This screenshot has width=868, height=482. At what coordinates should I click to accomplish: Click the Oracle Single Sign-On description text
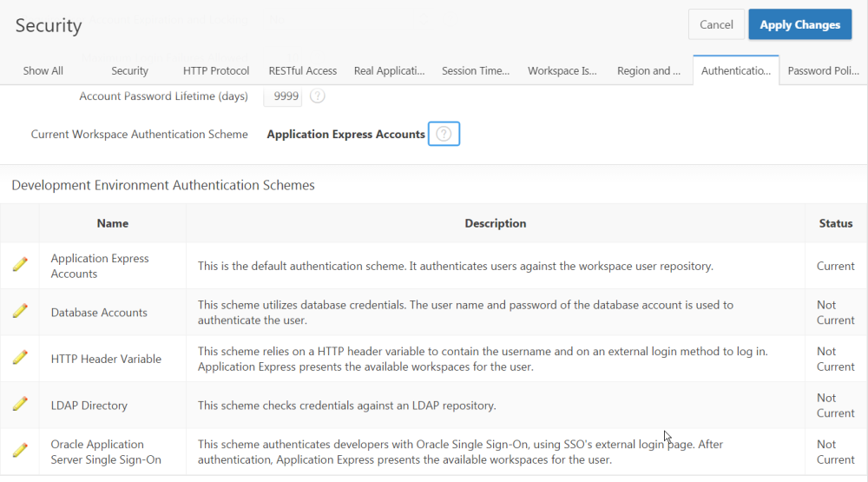pyautogui.click(x=460, y=452)
